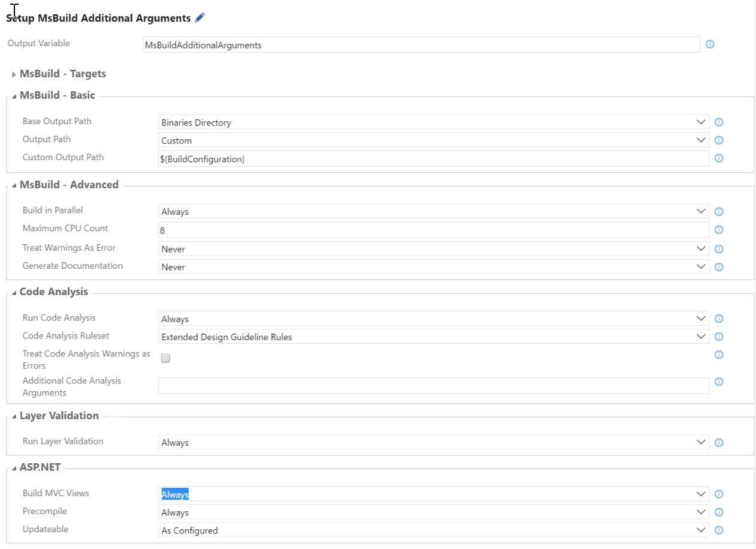Click the info icon next to Custom Output Path
This screenshot has height=549, width=756.
pyautogui.click(x=718, y=158)
